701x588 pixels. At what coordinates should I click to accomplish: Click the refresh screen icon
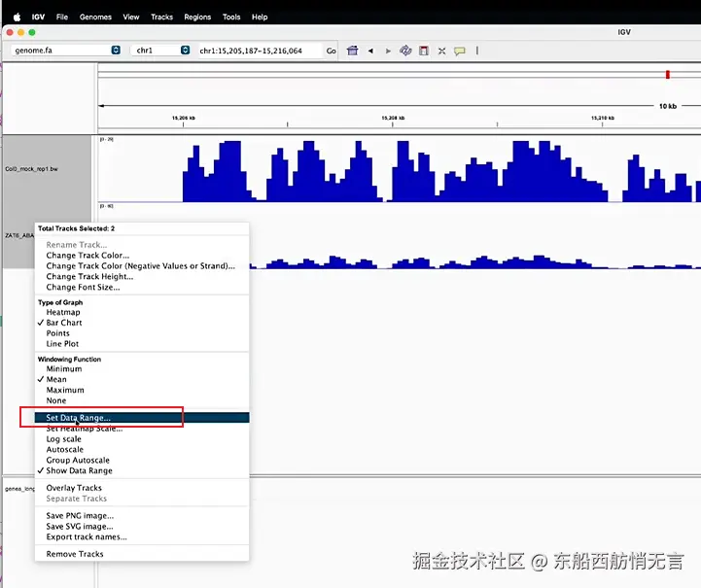pos(405,51)
